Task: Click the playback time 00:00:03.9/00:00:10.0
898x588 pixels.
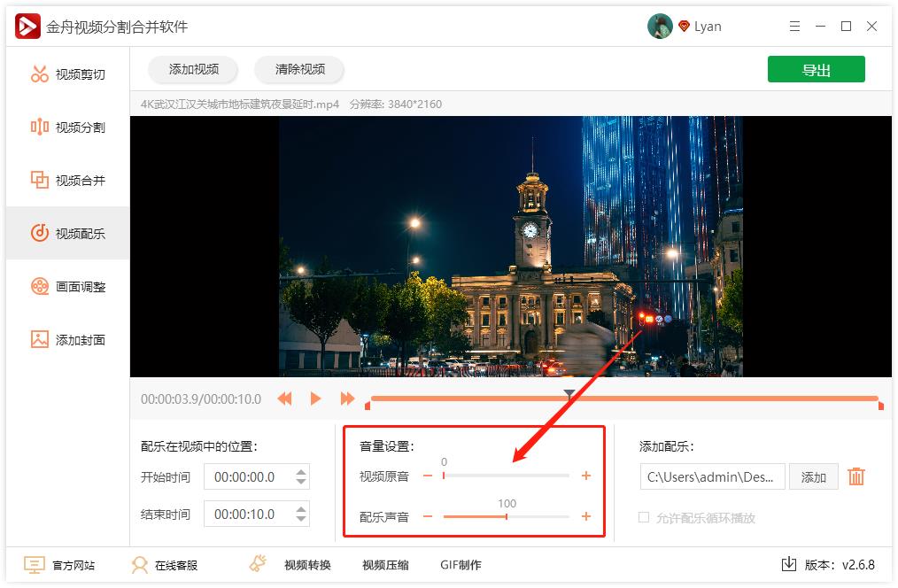Action: pos(201,399)
